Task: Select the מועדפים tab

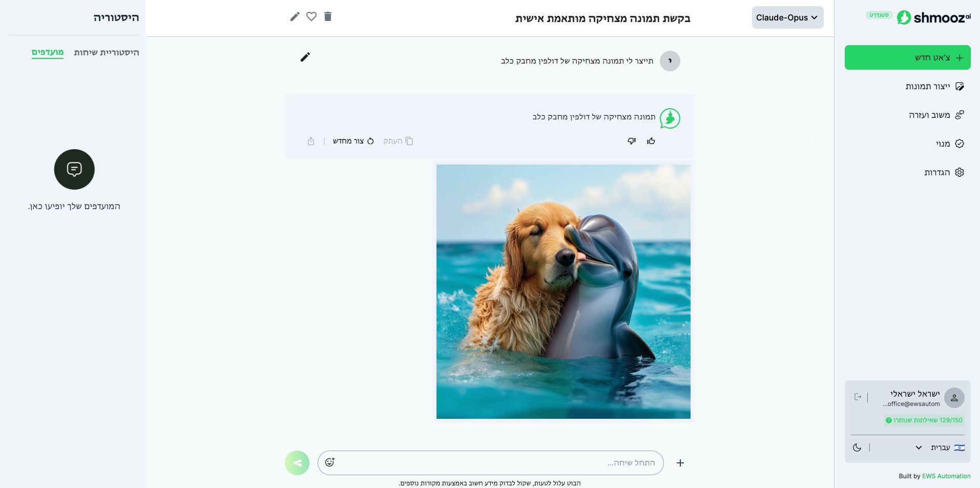Action: (48, 52)
